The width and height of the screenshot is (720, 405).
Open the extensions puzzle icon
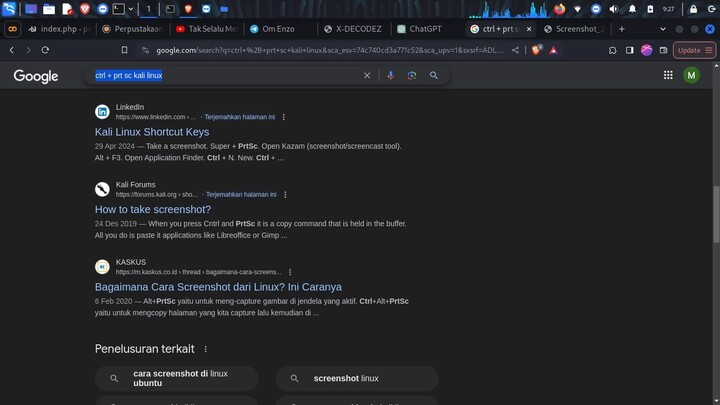pyautogui.click(x=613, y=50)
